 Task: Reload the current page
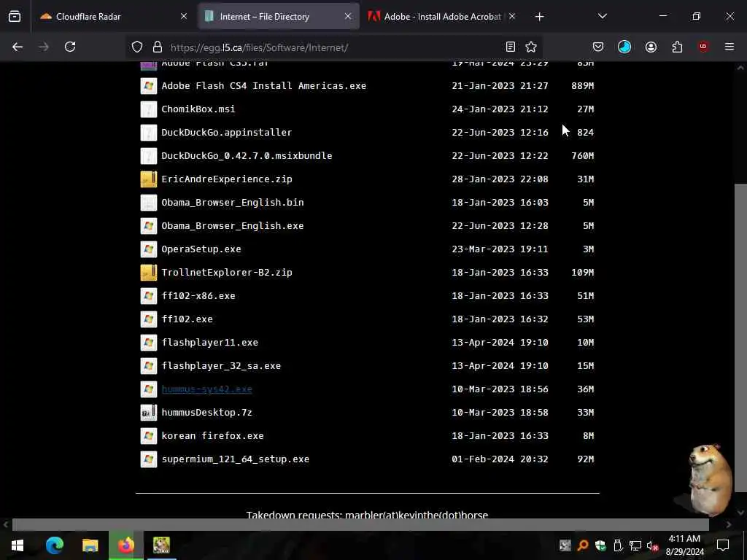(x=70, y=47)
